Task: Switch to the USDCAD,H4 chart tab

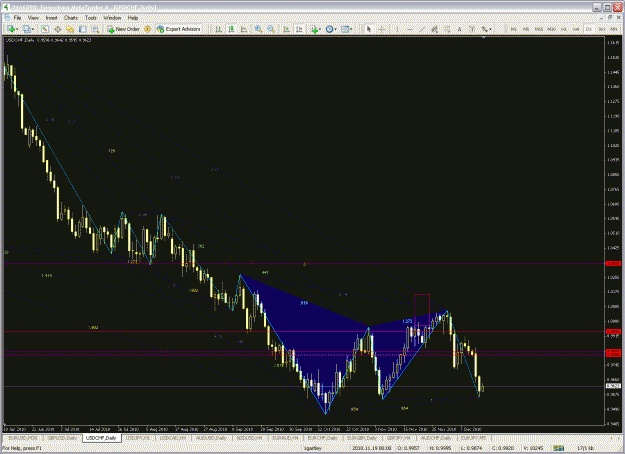Action: tap(173, 438)
